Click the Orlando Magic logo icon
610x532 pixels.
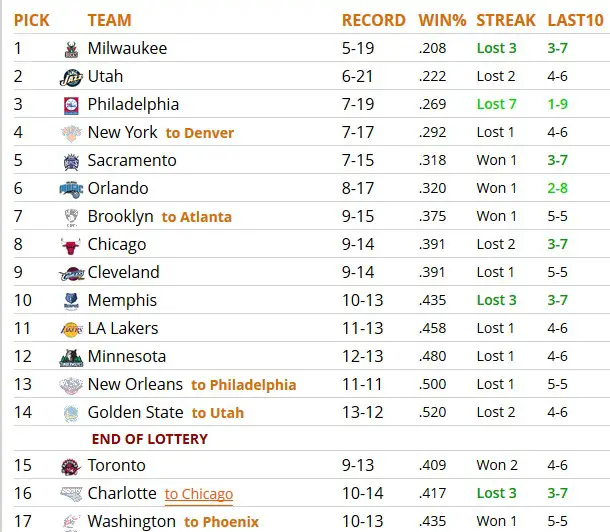tap(71, 189)
